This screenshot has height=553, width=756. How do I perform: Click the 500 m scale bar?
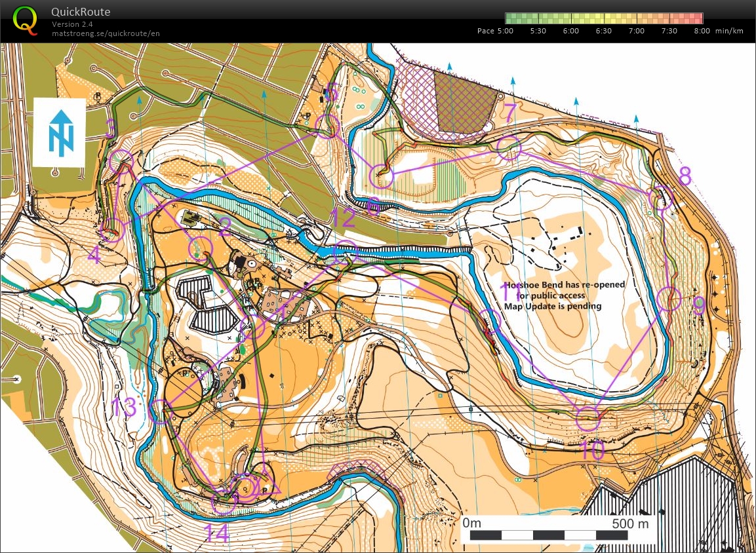[556, 535]
